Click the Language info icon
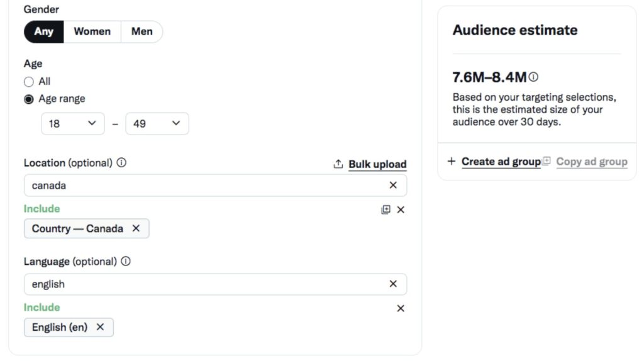The image size is (644, 361). pos(126,261)
